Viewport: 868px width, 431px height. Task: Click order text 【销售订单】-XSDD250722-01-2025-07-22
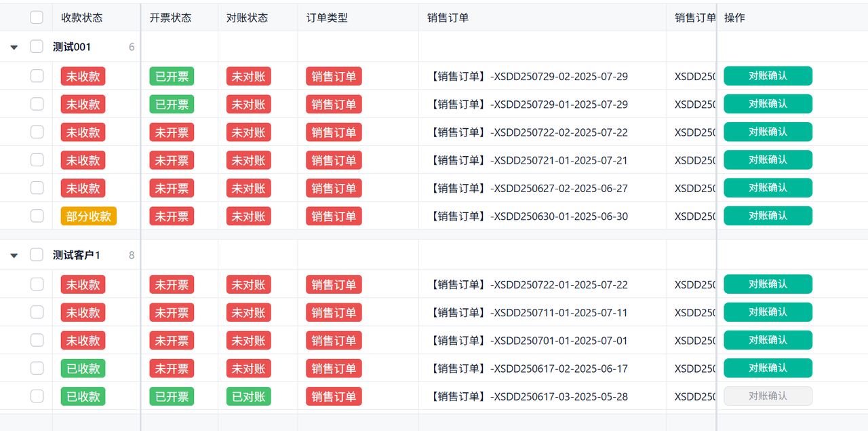click(528, 284)
